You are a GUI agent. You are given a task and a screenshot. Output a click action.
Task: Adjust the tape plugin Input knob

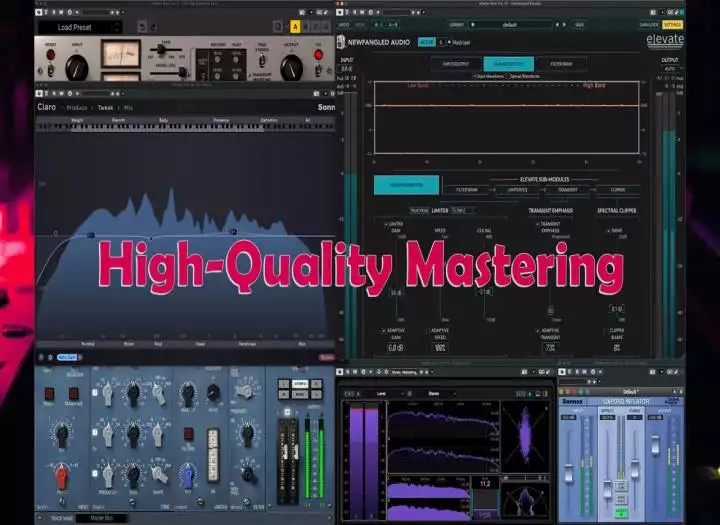click(77, 67)
